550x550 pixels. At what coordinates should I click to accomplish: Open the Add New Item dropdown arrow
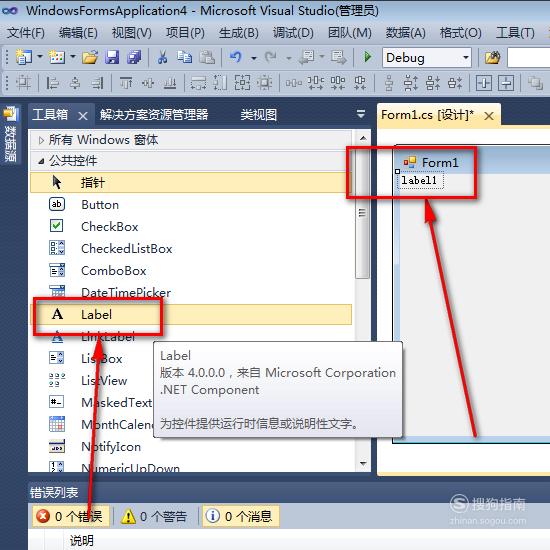click(73, 56)
